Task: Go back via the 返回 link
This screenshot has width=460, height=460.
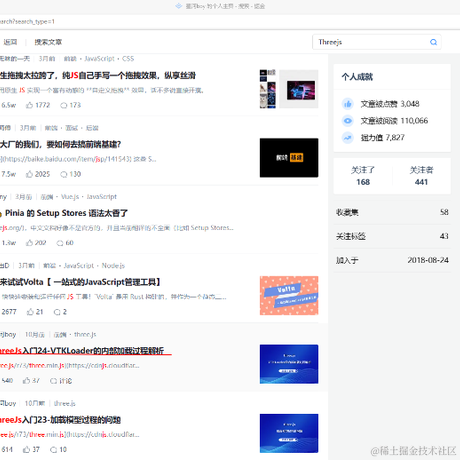Action: click(10, 42)
